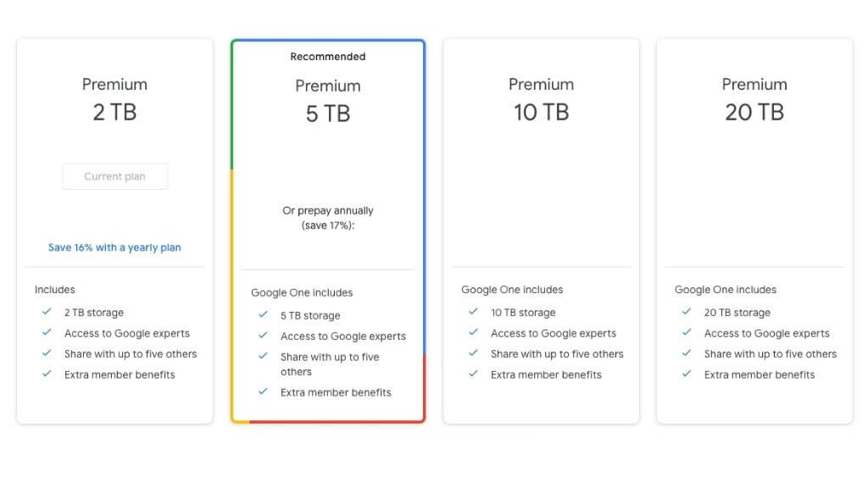Click Premium 2 TB plan title
Image resolution: width=868 pixels, height=488 pixels.
tap(114, 99)
